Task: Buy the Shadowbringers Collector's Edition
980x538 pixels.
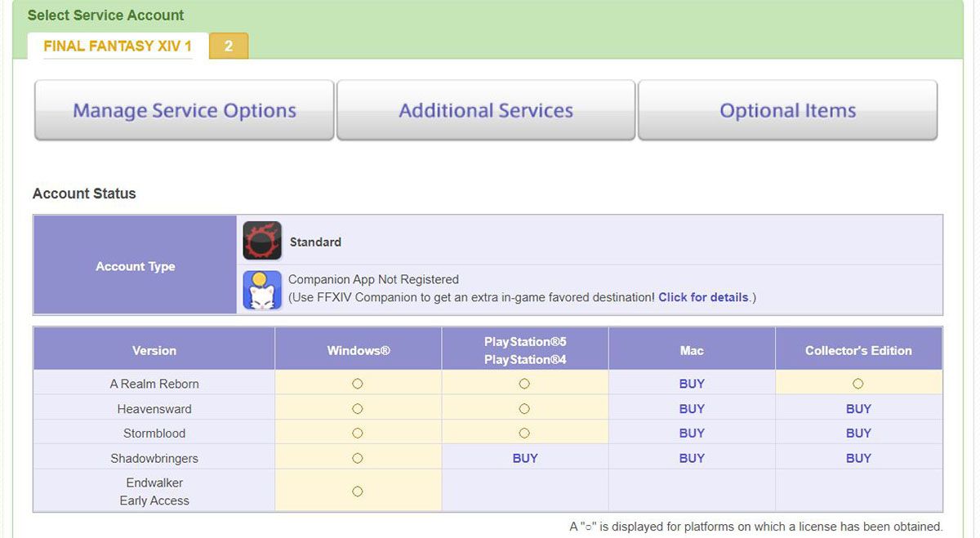Action: (x=858, y=458)
